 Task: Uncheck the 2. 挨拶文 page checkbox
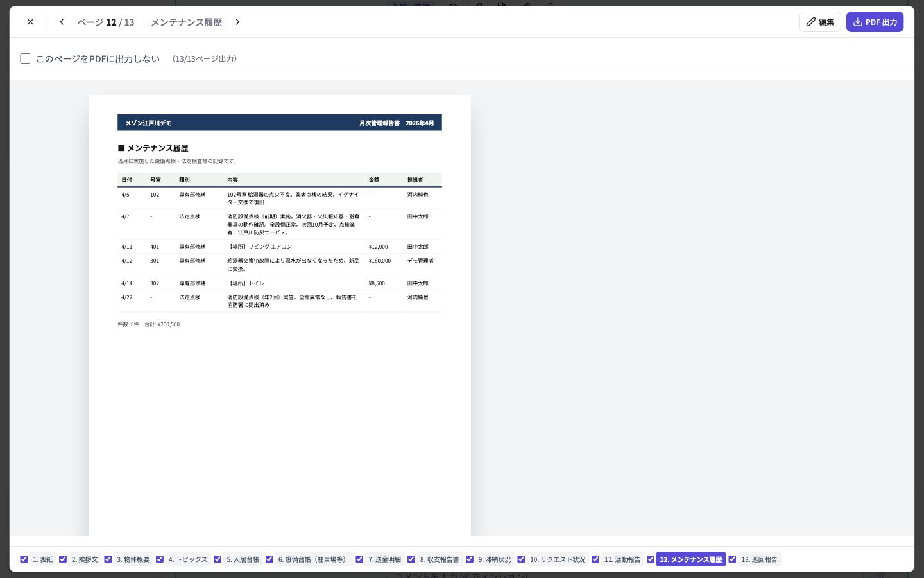coord(63,559)
